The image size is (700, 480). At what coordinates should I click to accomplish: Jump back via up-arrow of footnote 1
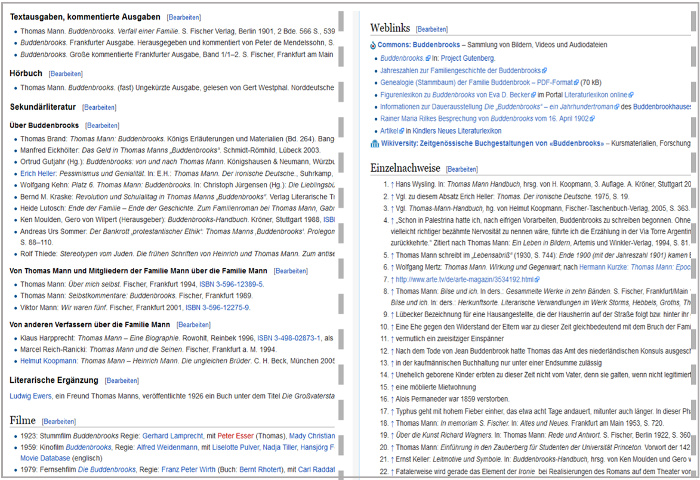390,185
